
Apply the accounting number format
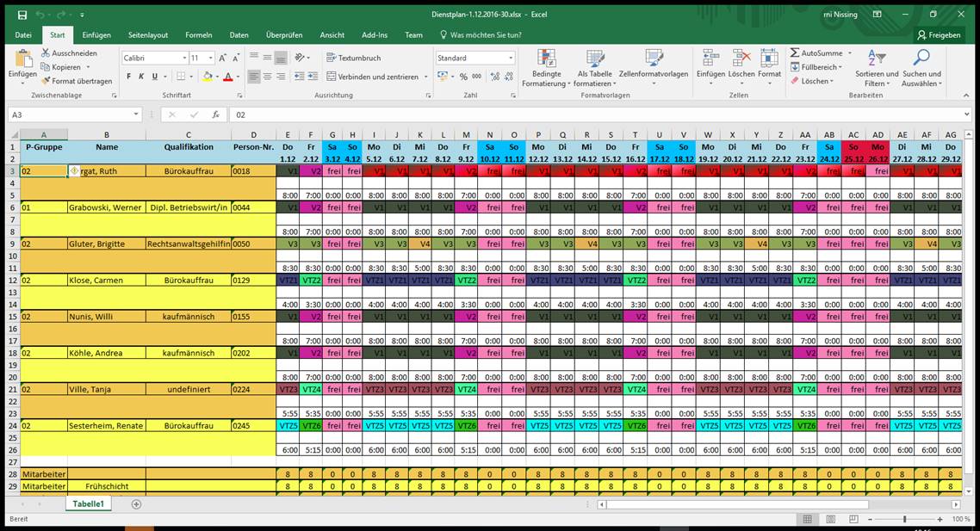click(x=443, y=77)
